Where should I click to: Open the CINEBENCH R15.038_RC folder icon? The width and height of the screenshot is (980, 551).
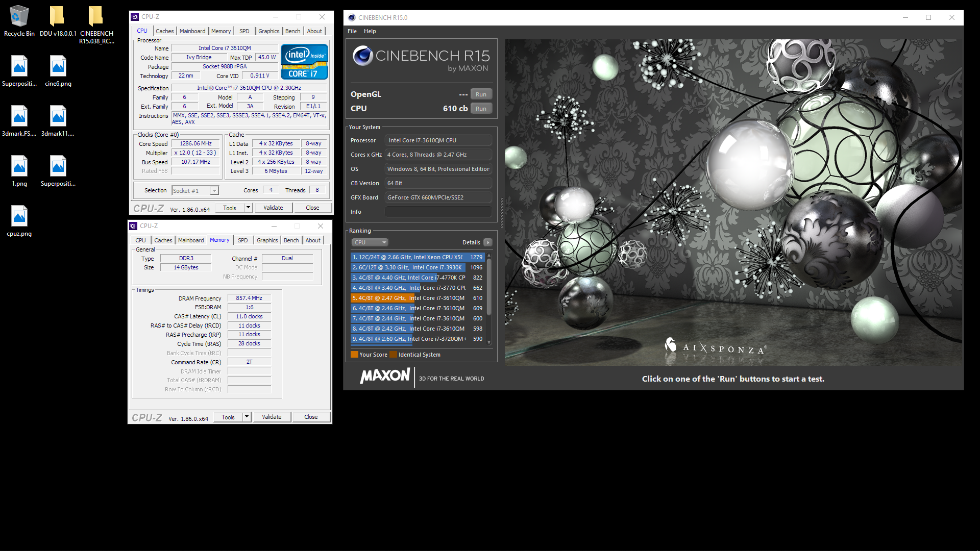click(x=96, y=24)
